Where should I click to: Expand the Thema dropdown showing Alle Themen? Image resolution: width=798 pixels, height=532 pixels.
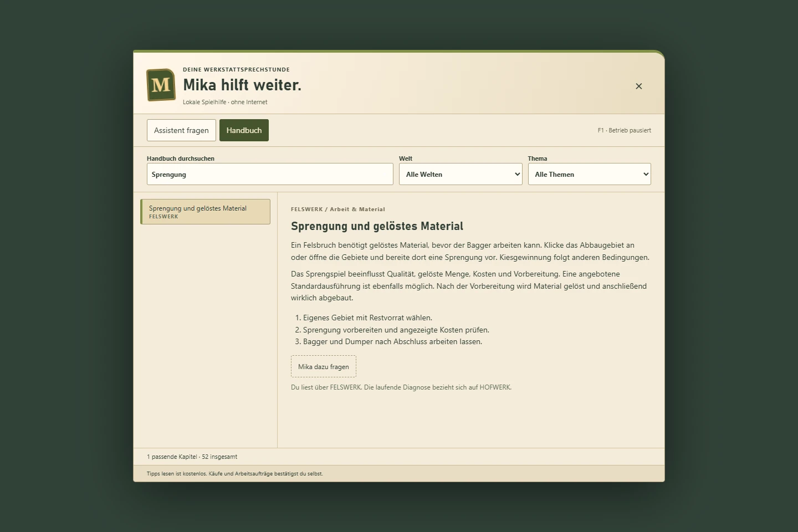tap(589, 174)
